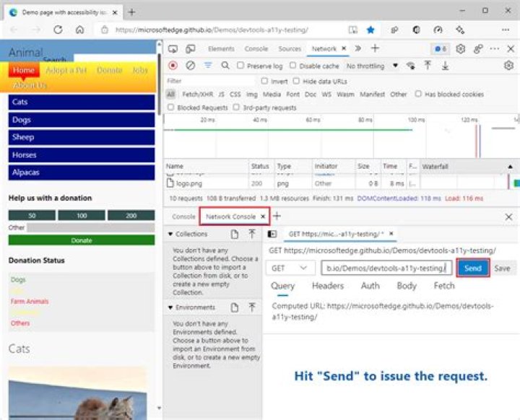Check the Disable cache option

point(292,65)
